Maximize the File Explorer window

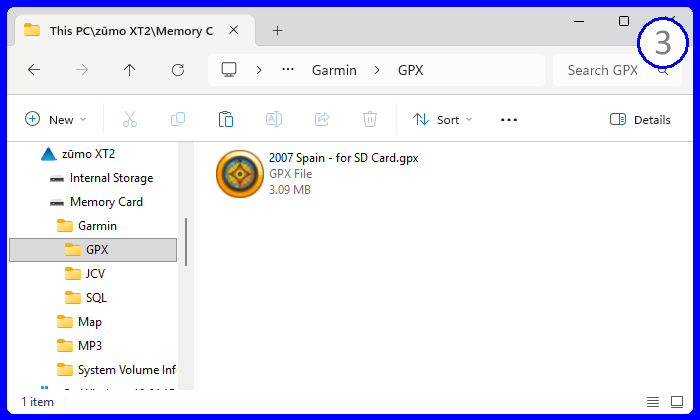click(624, 21)
